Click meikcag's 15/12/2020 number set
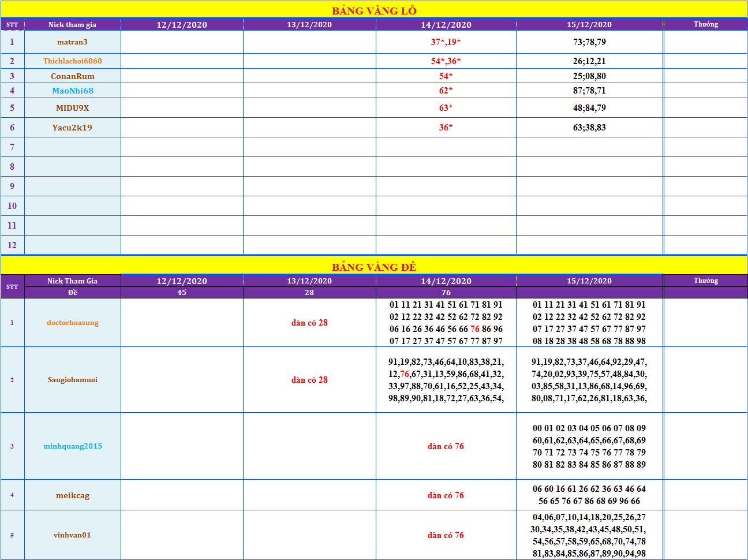The width and height of the screenshot is (748, 560). click(x=589, y=495)
